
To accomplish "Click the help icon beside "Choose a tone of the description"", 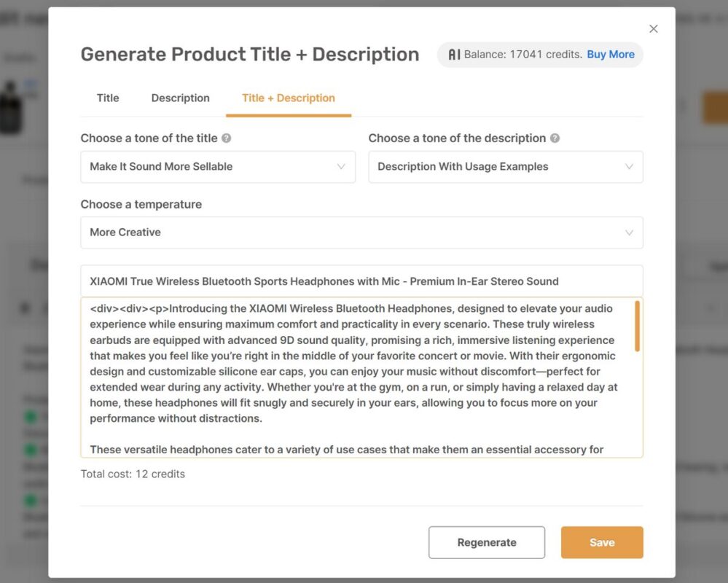I will pos(555,138).
